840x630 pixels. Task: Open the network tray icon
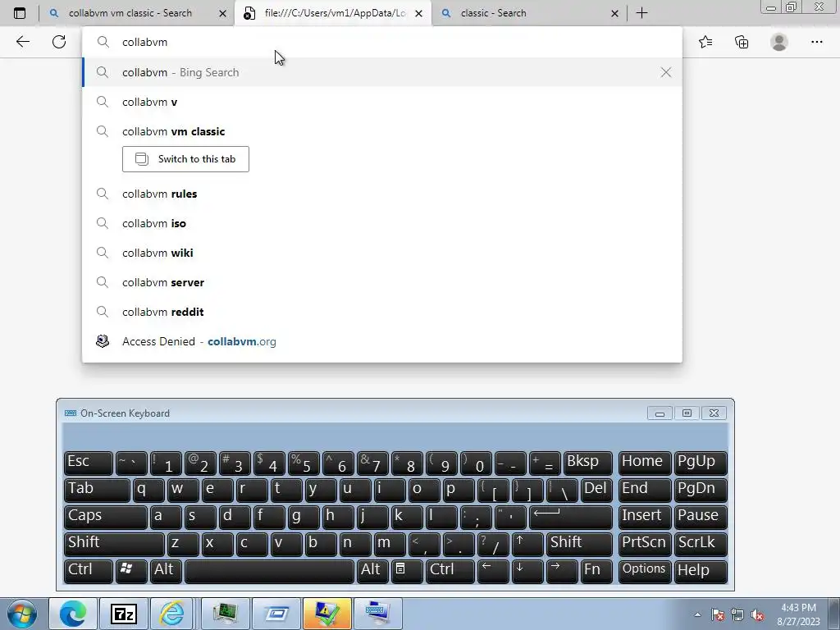[737, 614]
